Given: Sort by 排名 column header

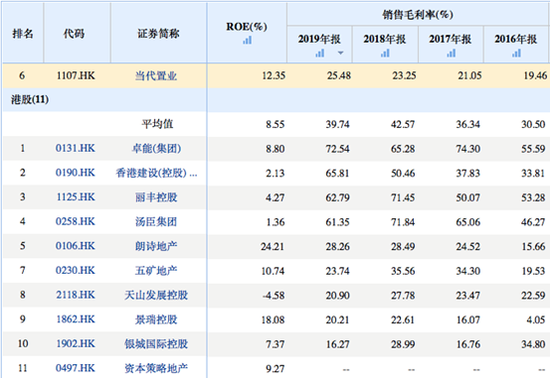Looking at the screenshot, I should pos(23,34).
